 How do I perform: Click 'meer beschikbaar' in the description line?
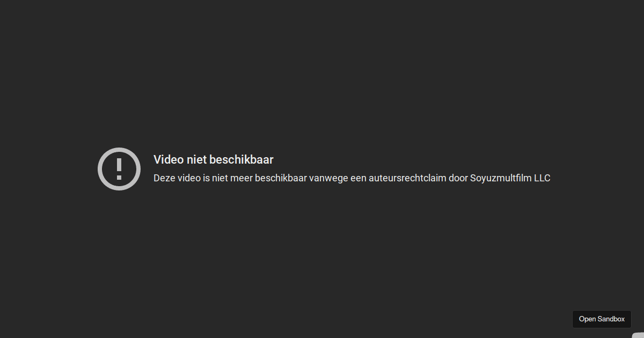coord(269,178)
